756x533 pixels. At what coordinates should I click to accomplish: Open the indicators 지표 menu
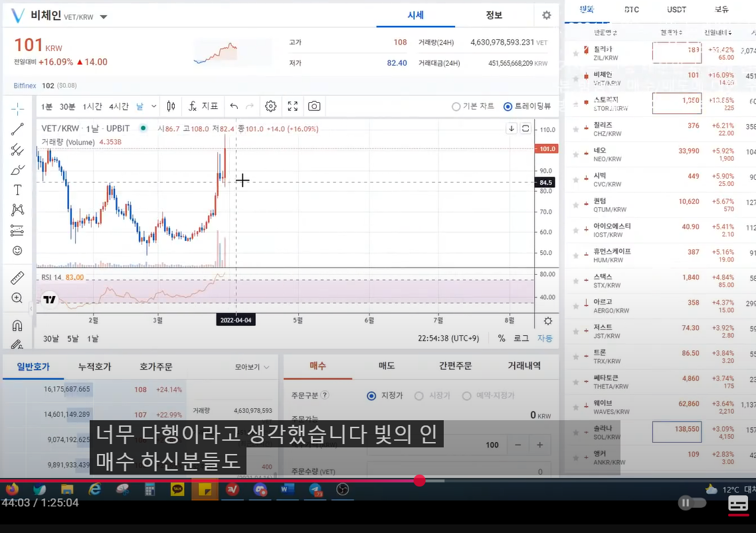click(203, 106)
